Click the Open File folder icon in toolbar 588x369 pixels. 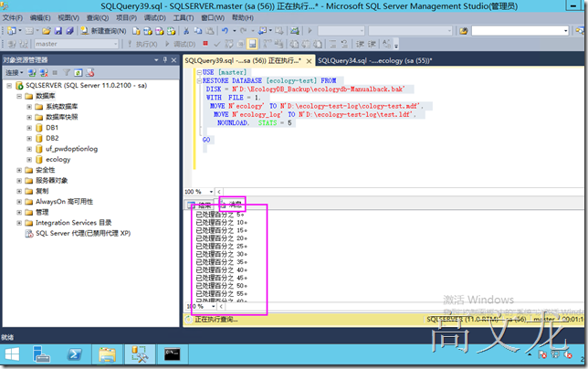coord(47,31)
